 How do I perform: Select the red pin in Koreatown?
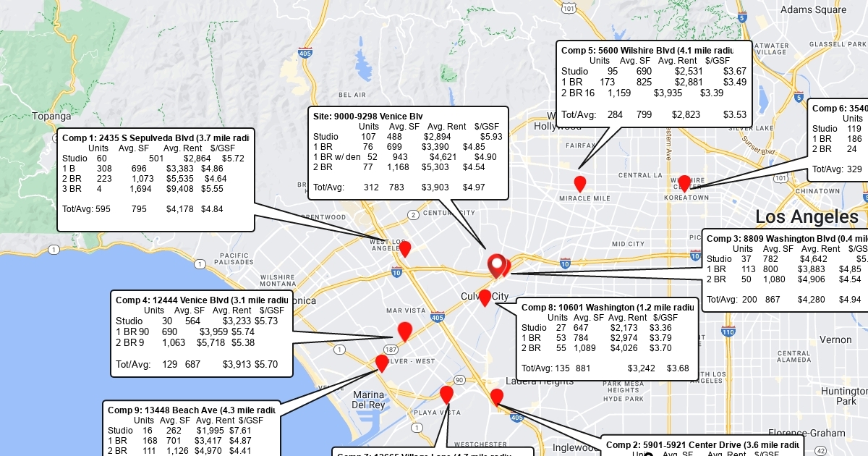tap(684, 182)
